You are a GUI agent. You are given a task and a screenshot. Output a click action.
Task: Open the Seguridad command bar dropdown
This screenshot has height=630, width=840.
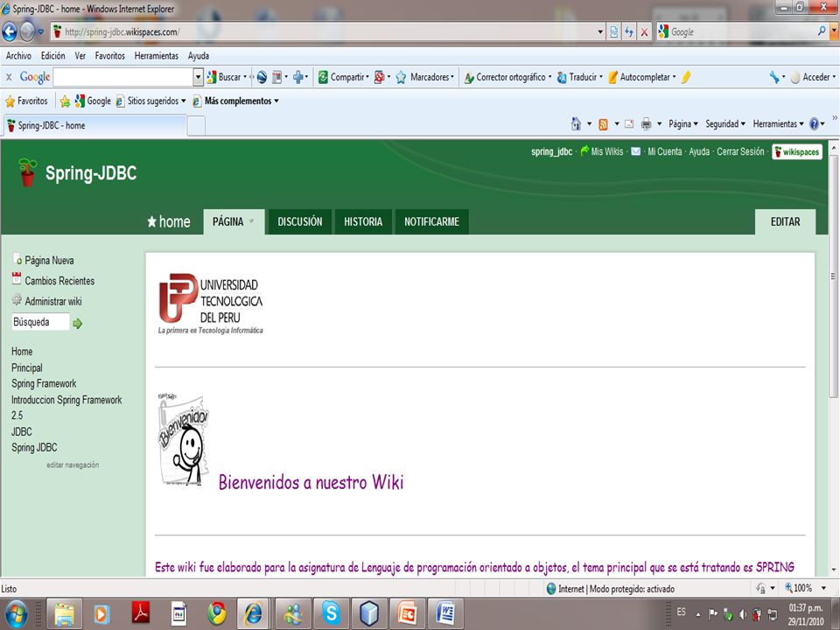click(725, 123)
